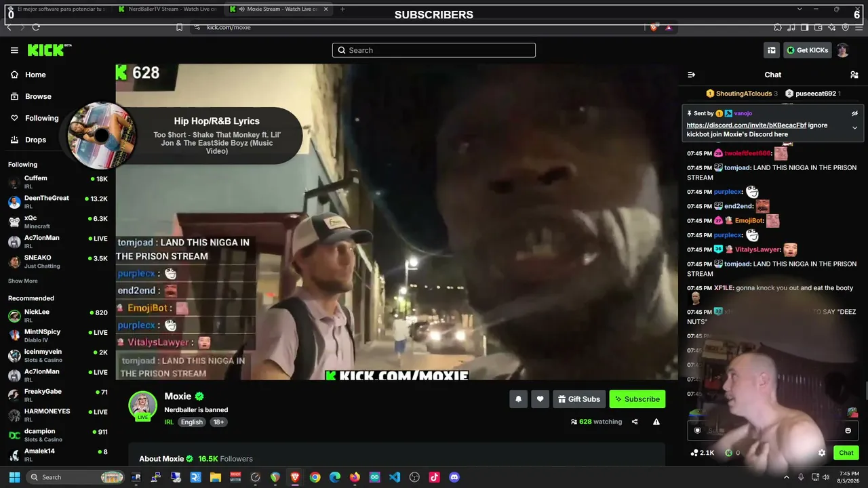Viewport: 868px width, 488px height.
Task: Reload the page
Action: point(36,27)
